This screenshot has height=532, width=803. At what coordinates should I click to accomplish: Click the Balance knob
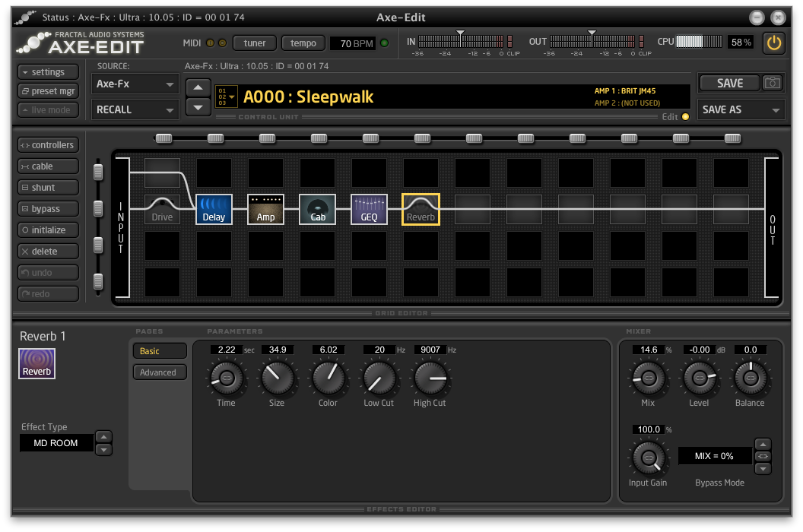(751, 378)
